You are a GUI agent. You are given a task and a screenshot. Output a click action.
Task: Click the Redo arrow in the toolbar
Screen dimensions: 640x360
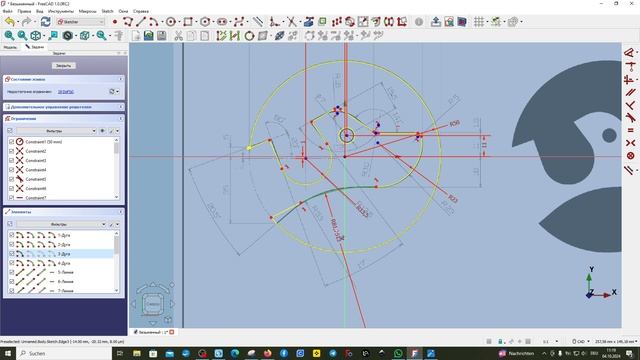click(27, 22)
